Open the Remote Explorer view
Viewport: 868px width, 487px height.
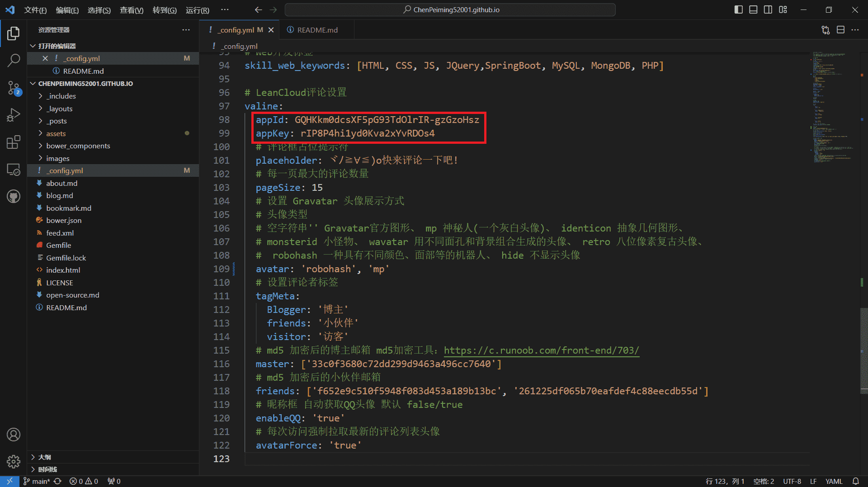click(14, 170)
